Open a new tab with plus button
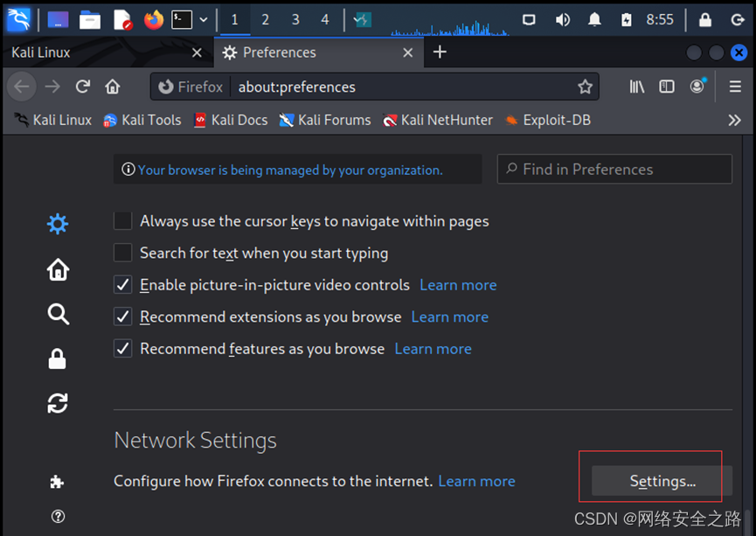 pos(440,52)
